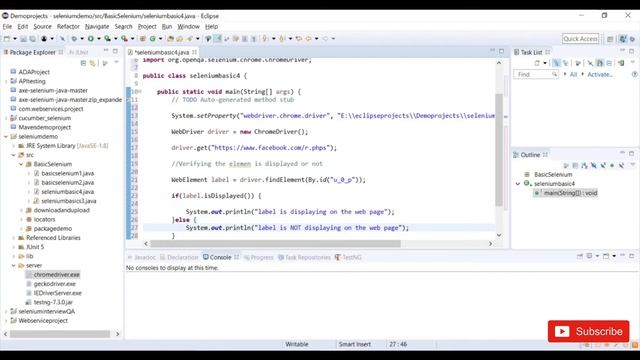640x360 pixels.
Task: Click Open Console icon in Console toolbar
Action: [606, 256]
